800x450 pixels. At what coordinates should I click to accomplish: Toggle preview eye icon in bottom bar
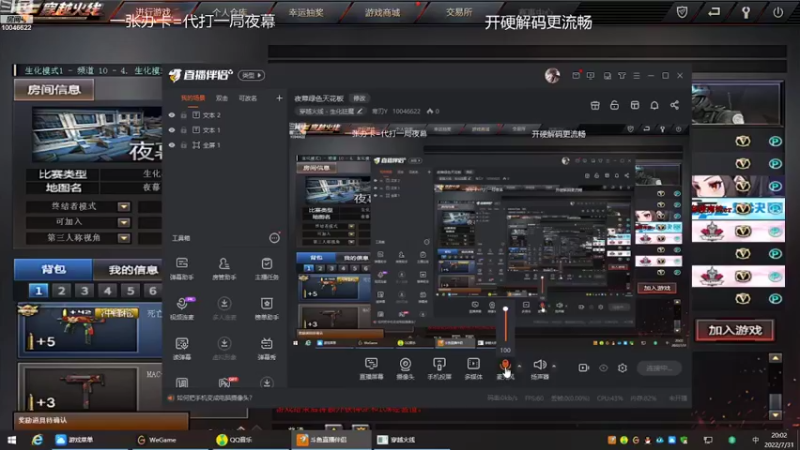[x=603, y=367]
